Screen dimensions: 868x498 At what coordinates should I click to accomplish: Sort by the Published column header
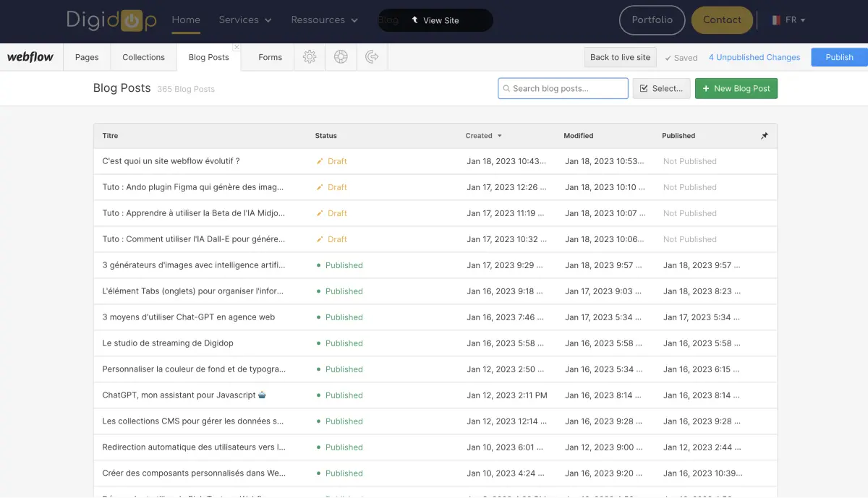678,136
